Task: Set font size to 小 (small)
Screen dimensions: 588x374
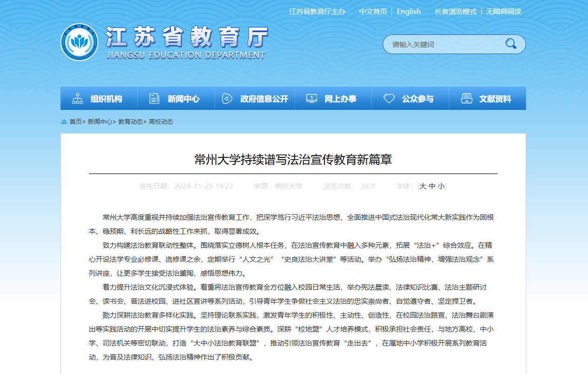Action: [441, 186]
